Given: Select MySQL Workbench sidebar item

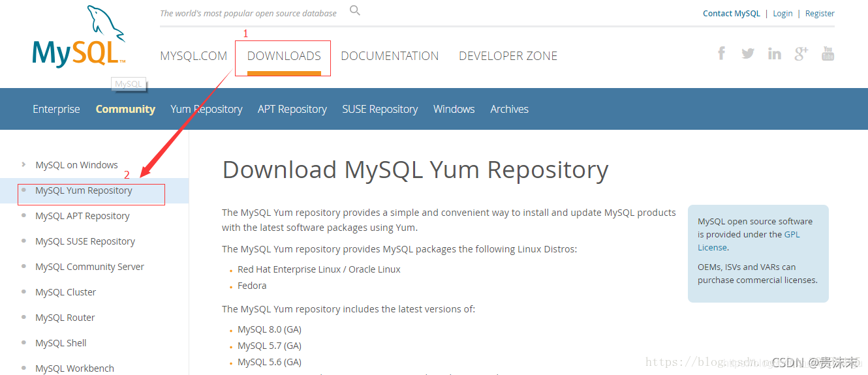Looking at the screenshot, I should (74, 368).
